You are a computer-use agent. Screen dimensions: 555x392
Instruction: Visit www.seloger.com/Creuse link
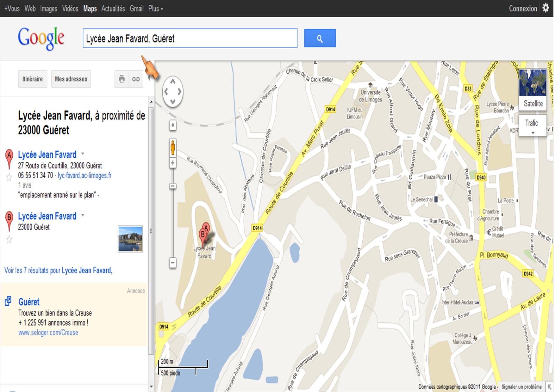pos(48,333)
